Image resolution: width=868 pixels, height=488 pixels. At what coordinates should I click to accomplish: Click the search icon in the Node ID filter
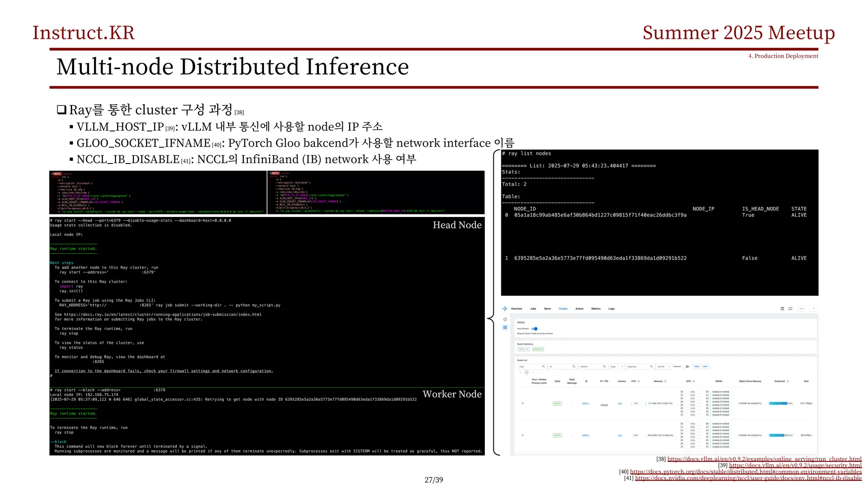(604, 366)
